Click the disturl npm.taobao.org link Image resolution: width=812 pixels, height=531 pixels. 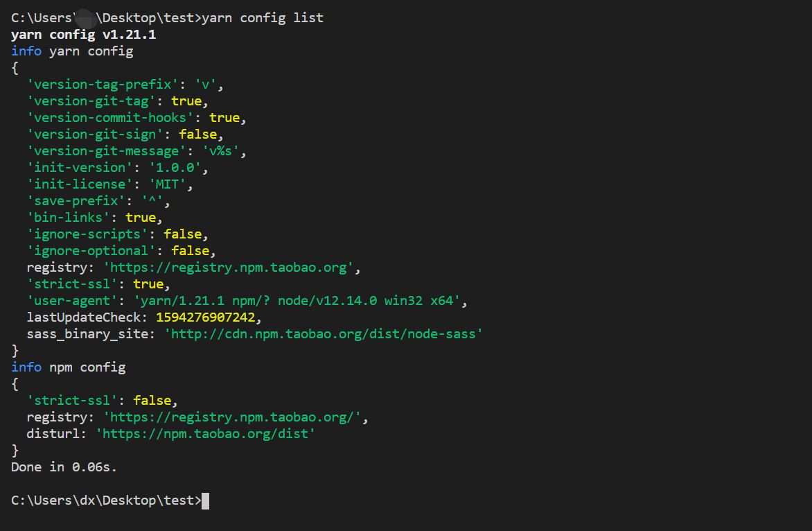[206, 434]
